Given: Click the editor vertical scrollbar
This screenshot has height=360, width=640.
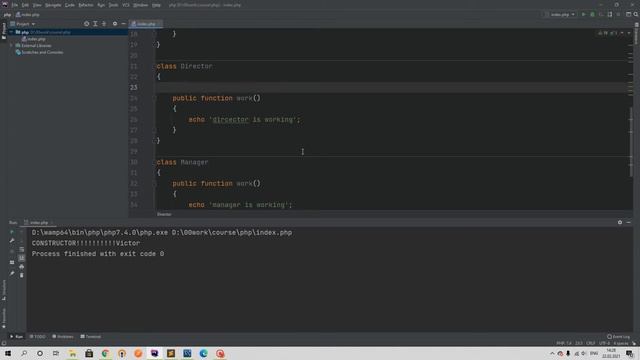Looking at the screenshot, I should click(631, 141).
